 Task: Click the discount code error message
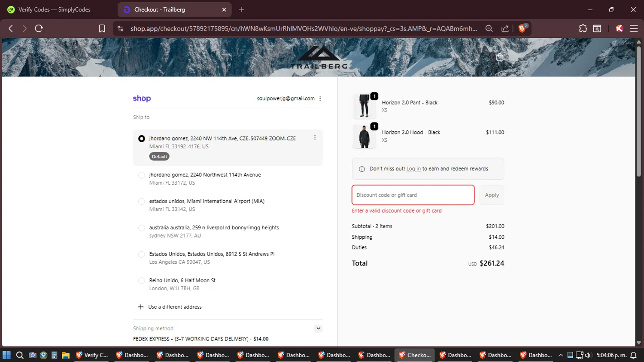tap(396, 211)
